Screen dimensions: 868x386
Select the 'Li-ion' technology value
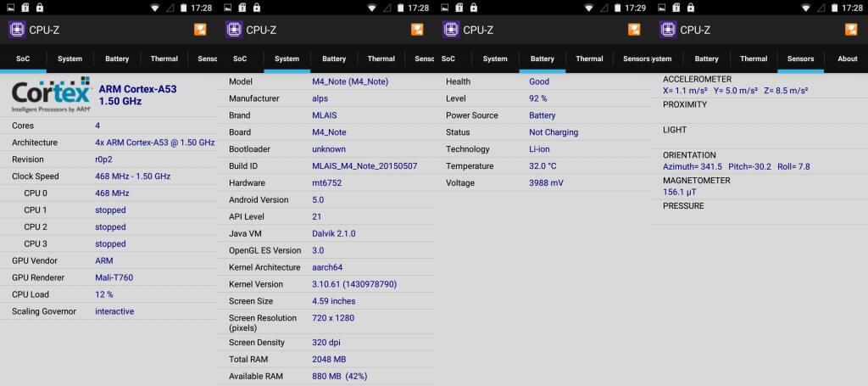[539, 149]
